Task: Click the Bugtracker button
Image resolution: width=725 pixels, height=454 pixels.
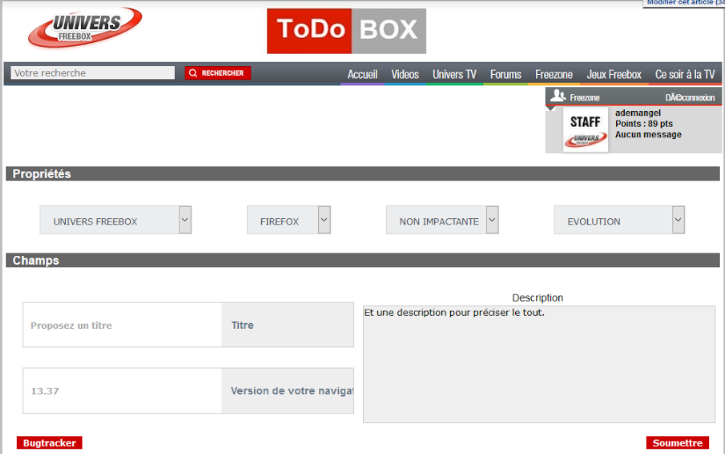Action: pyautogui.click(x=49, y=443)
